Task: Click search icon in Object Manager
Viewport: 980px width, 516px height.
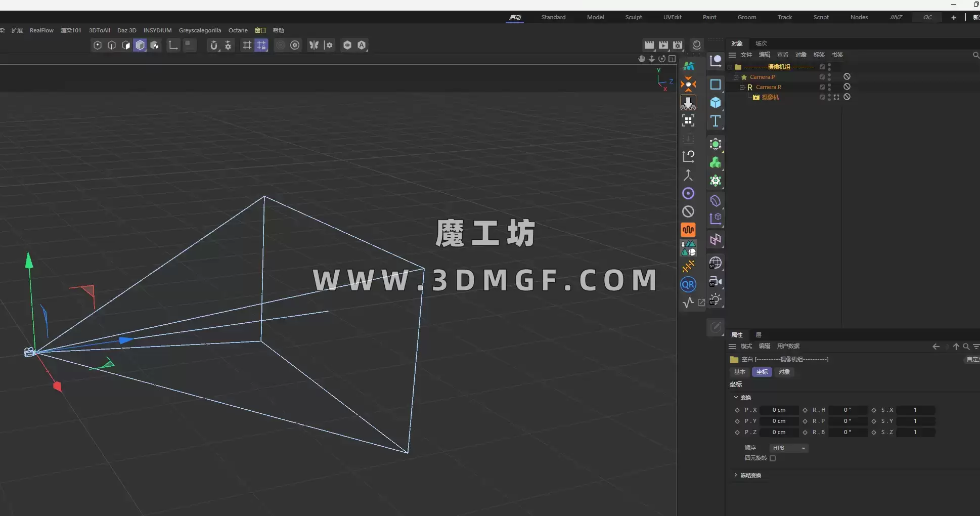Action: tap(975, 55)
